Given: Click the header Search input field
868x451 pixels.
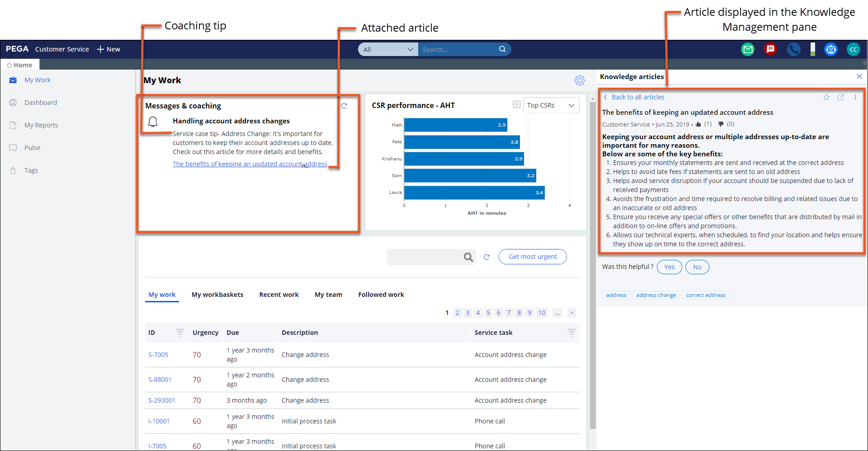Looking at the screenshot, I should 458,49.
